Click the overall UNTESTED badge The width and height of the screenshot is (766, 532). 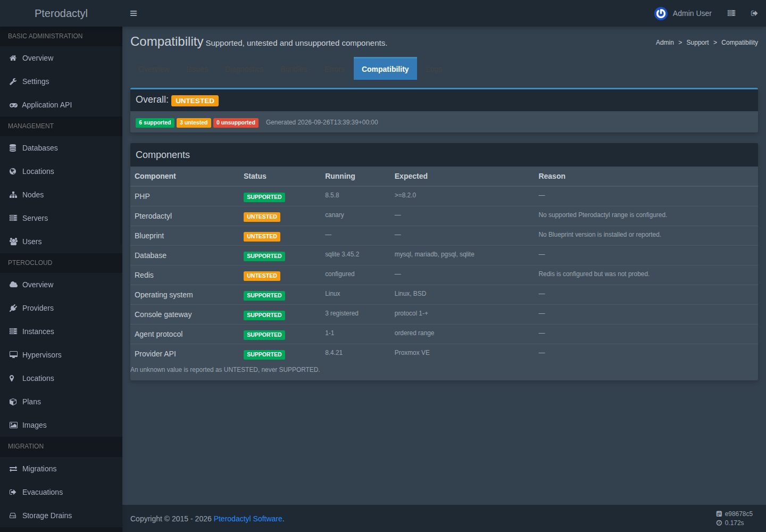pyautogui.click(x=195, y=101)
